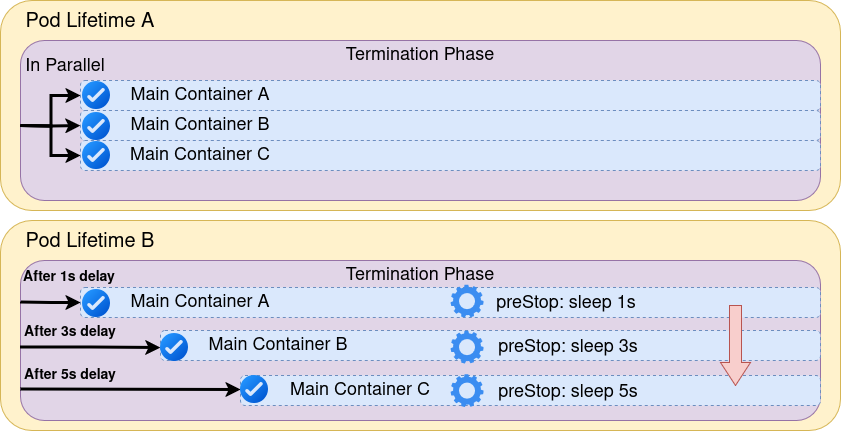The width and height of the screenshot is (841, 431).
Task: Select the checkmark after the 3s delay arrow
Action: pyautogui.click(x=174, y=346)
